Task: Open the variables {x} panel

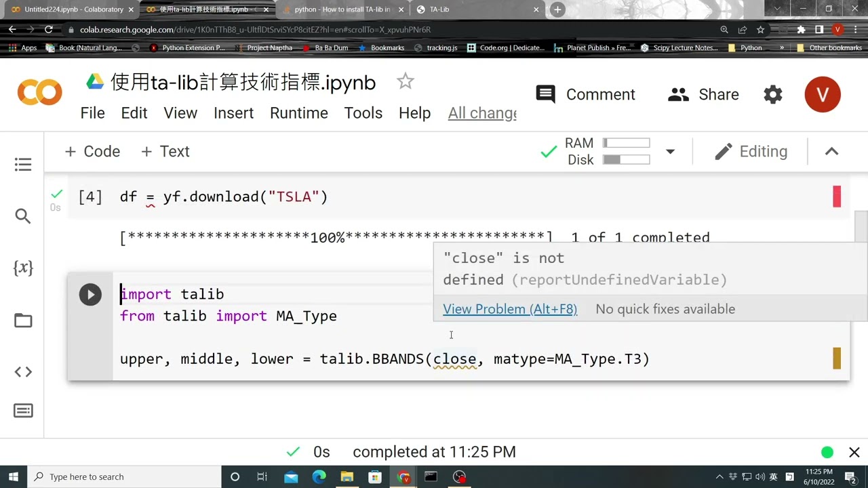Action: coord(23,268)
